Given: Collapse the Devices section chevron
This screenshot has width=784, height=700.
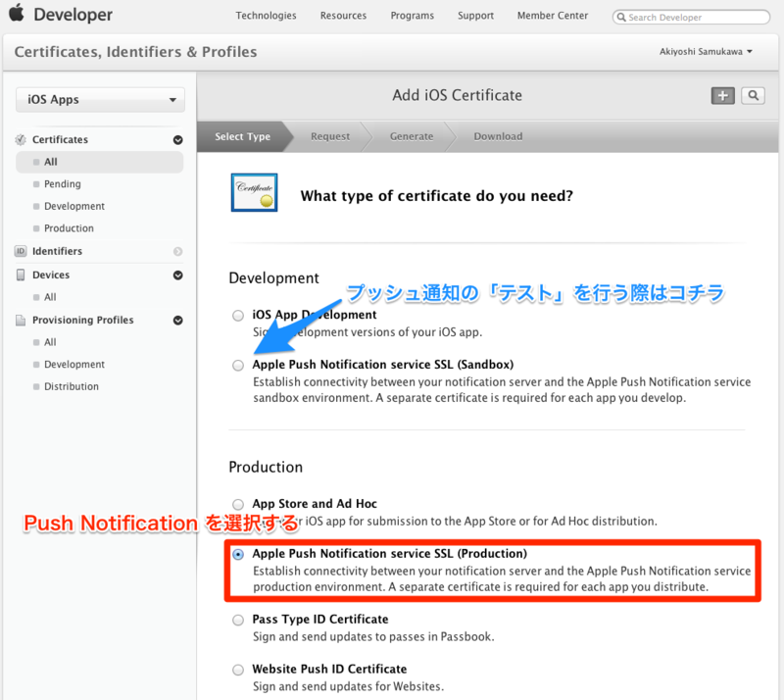Looking at the screenshot, I should (178, 275).
